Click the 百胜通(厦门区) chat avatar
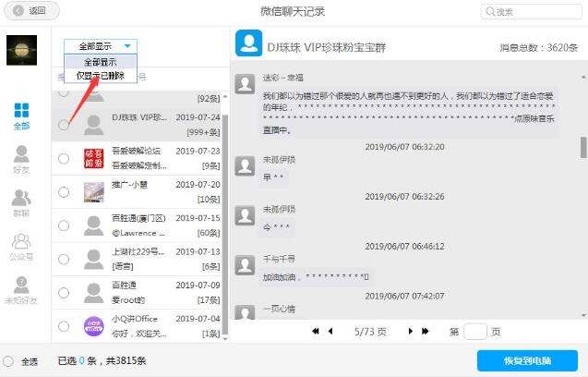Screen dimensions: 588x377 [x=94, y=225]
